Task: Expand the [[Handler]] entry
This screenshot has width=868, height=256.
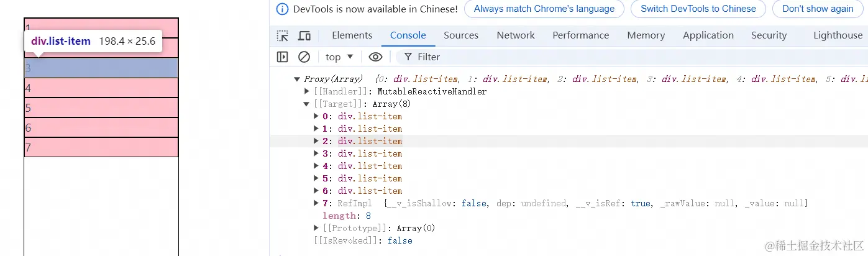Action: (x=307, y=91)
